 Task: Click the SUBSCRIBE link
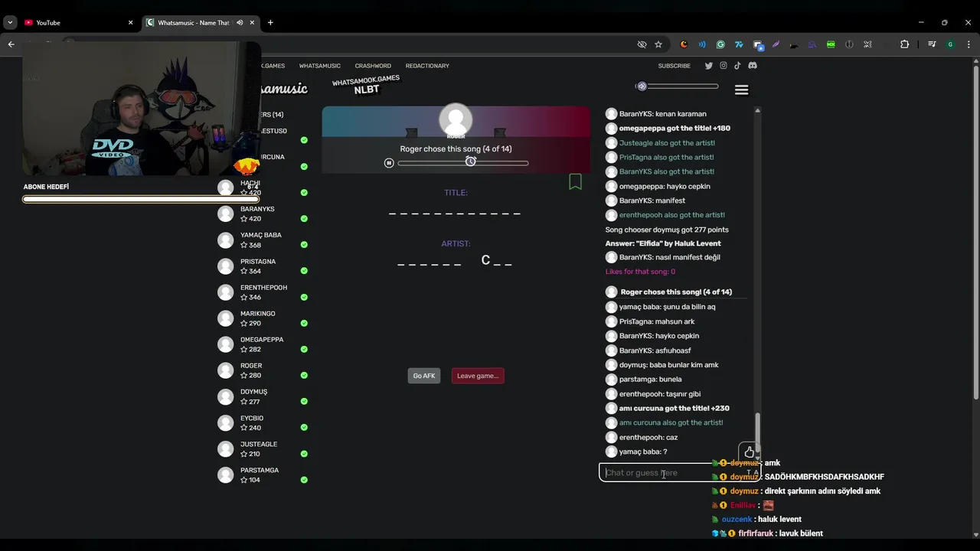point(675,66)
